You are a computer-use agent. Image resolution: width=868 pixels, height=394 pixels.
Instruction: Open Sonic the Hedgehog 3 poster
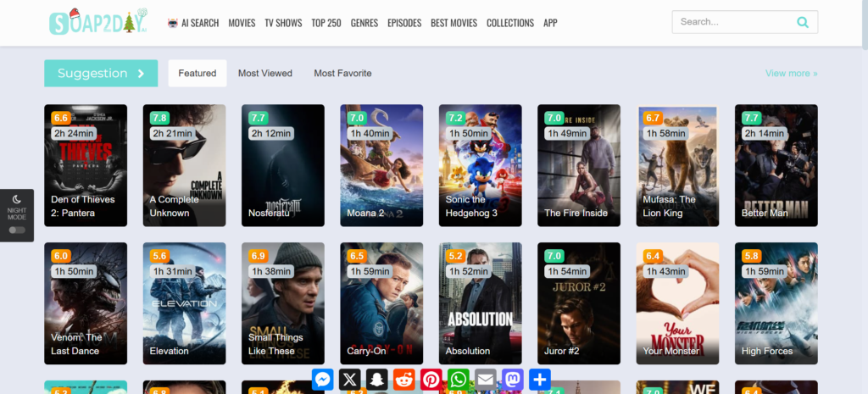click(480, 165)
